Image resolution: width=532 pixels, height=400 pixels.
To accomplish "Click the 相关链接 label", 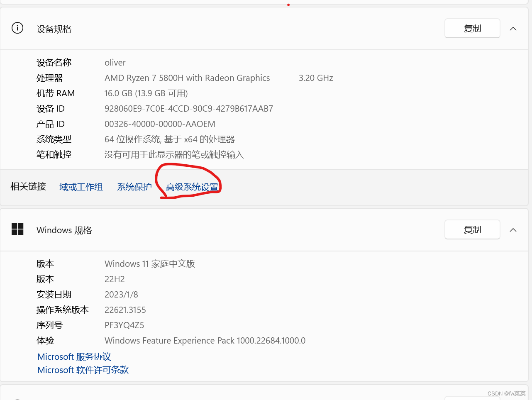I will tap(28, 186).
